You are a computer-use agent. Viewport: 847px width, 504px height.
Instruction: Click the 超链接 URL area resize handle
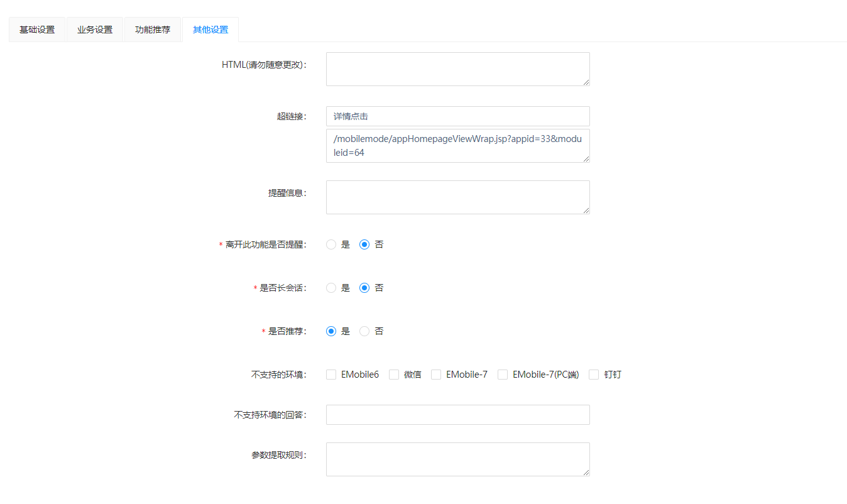coord(586,158)
